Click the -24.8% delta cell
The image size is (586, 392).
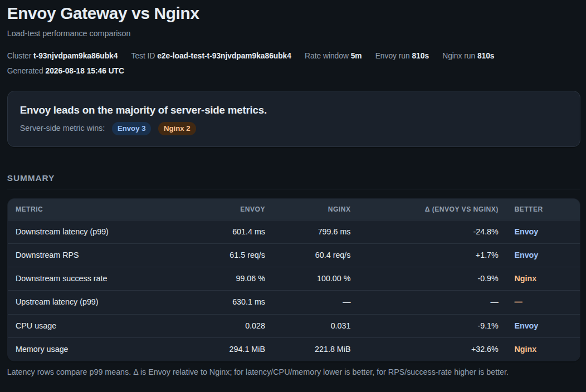point(486,232)
